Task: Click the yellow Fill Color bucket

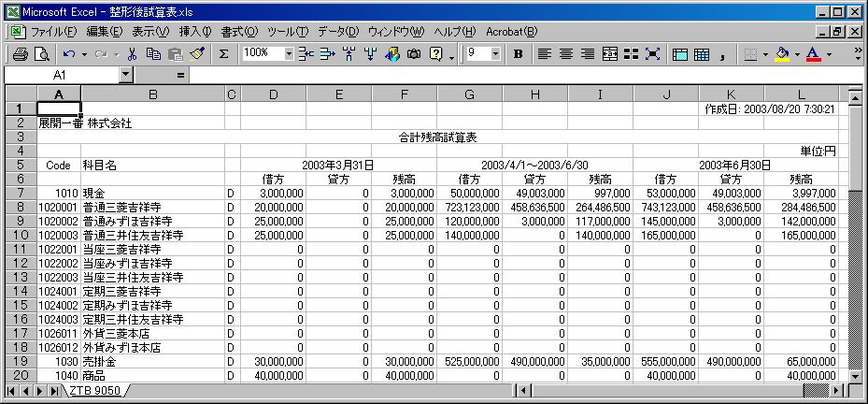Action: click(x=781, y=53)
